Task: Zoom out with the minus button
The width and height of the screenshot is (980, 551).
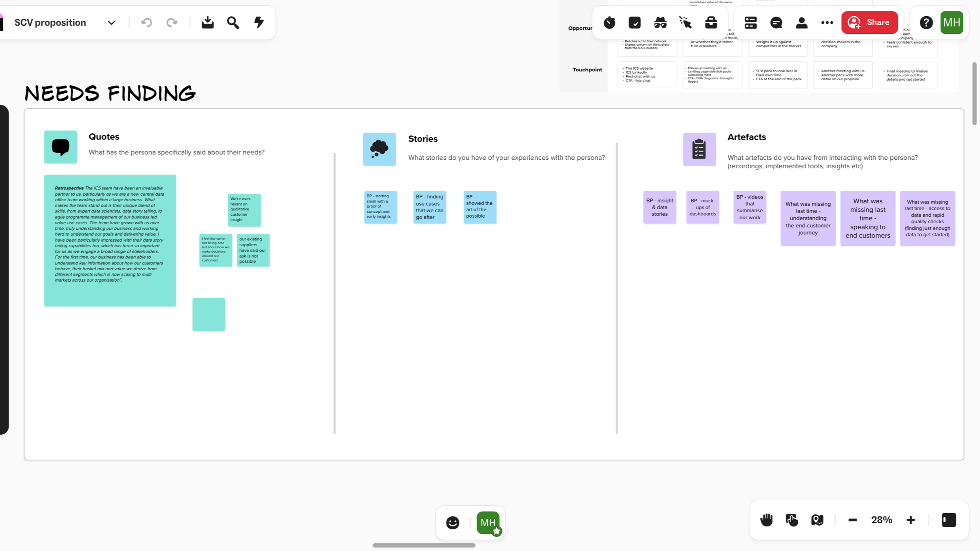Action: coord(852,520)
